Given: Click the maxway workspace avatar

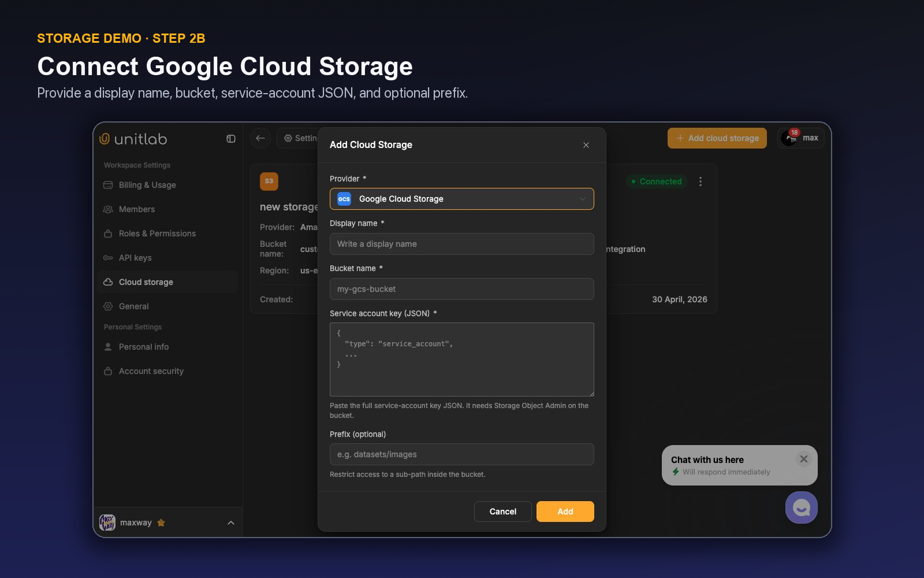Looking at the screenshot, I should click(x=107, y=523).
